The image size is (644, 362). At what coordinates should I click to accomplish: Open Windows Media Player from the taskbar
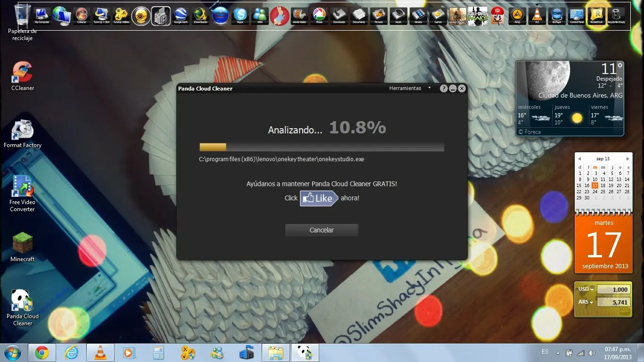(128, 353)
